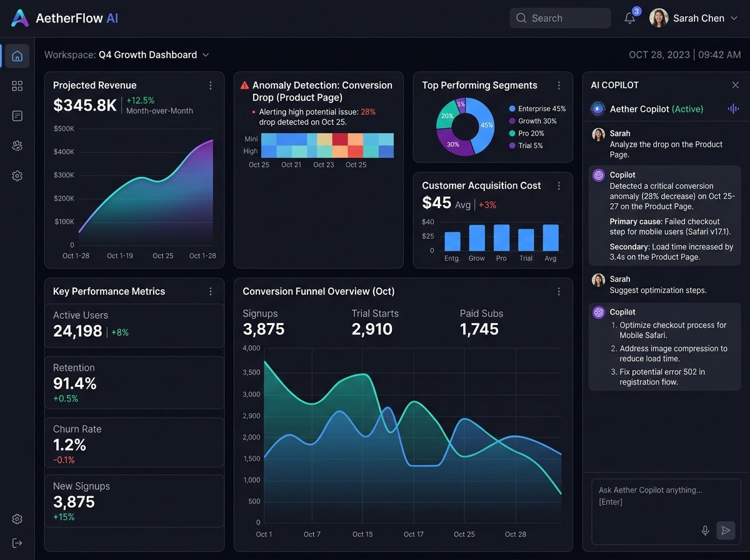Select the Growth 30% legend swatch
This screenshot has width=750, height=560.
(x=512, y=121)
